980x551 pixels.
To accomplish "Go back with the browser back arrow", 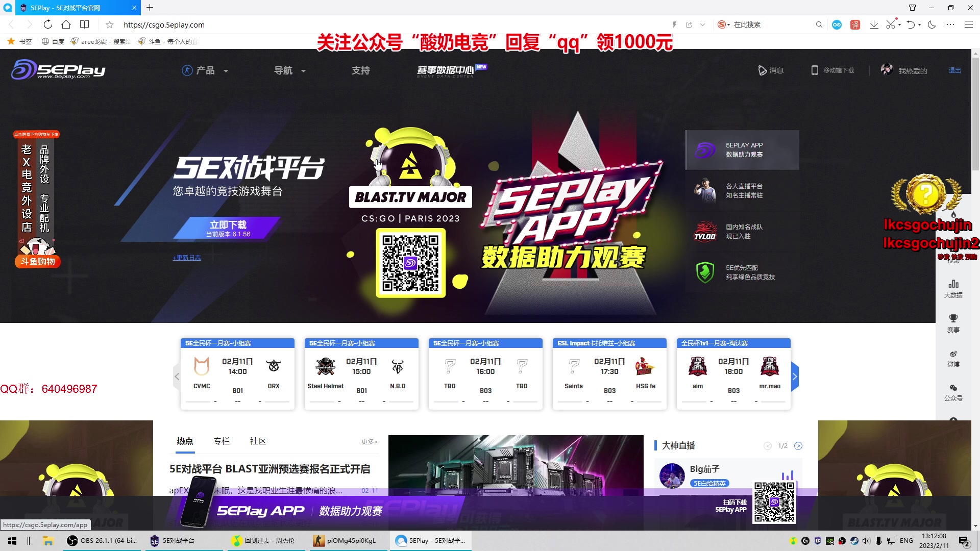I will pyautogui.click(x=11, y=24).
